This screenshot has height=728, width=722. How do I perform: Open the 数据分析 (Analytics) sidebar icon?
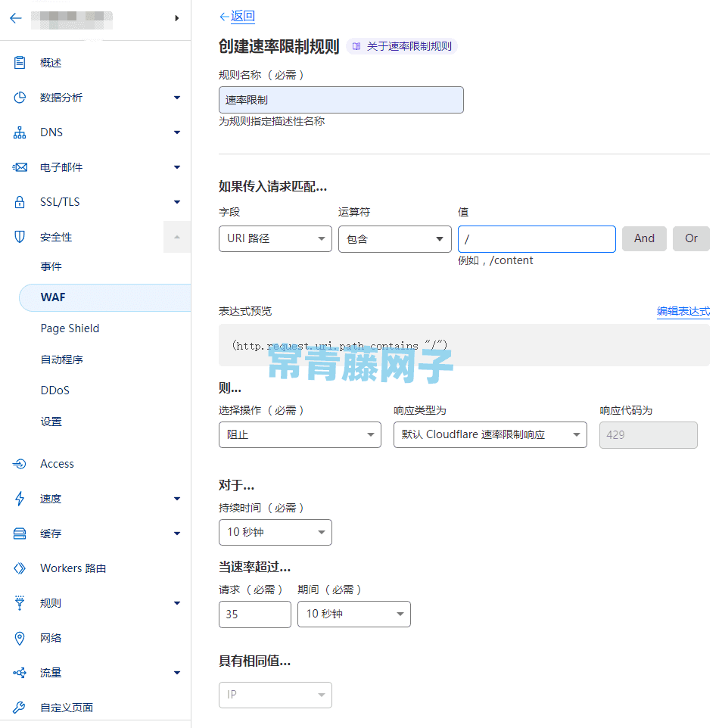pos(20,97)
